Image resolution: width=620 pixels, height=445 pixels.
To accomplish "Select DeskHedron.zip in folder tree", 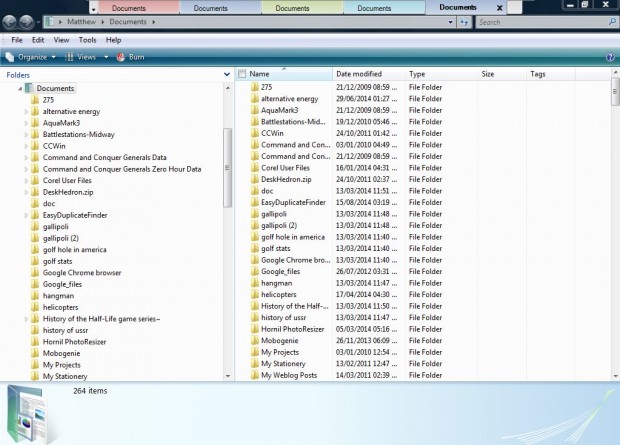I will (x=68, y=192).
